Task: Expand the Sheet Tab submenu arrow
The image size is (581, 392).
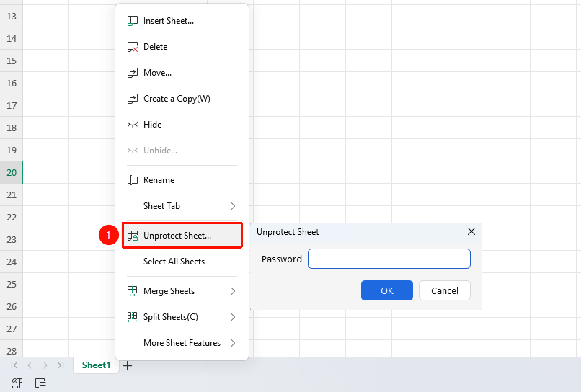Action: point(233,206)
